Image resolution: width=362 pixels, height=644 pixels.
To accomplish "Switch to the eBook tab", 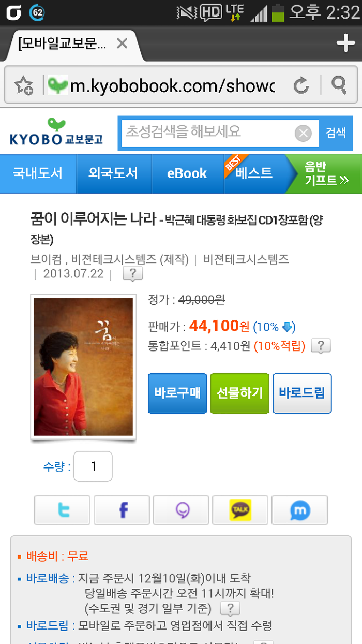I will [187, 173].
